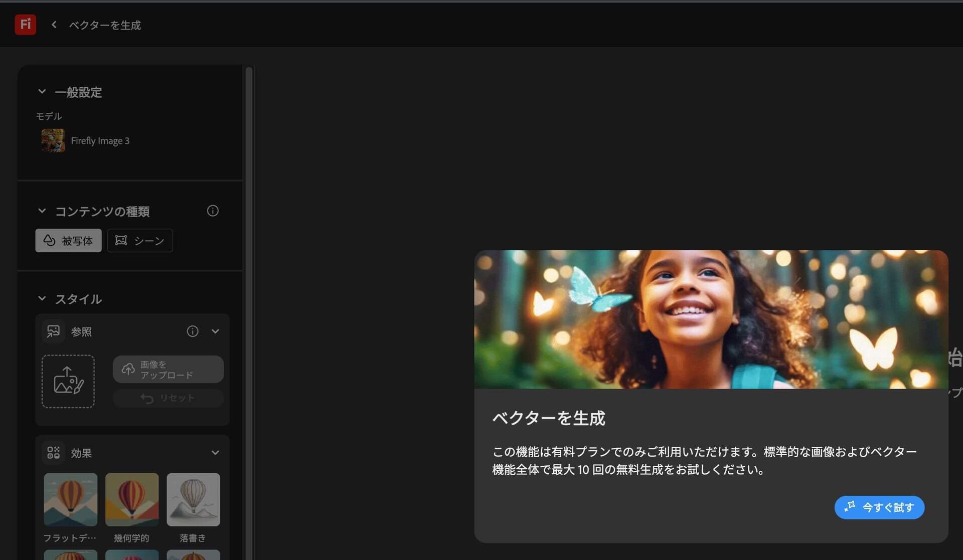Screen dimensions: 963x560
Task: Choose the フラットデ… effect thumbnail
Action: coord(71,500)
